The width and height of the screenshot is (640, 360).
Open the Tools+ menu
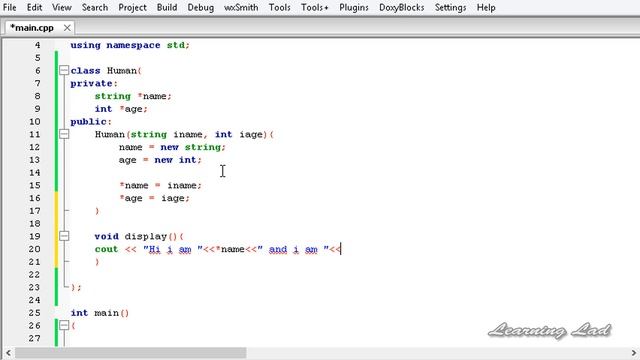(x=314, y=7)
